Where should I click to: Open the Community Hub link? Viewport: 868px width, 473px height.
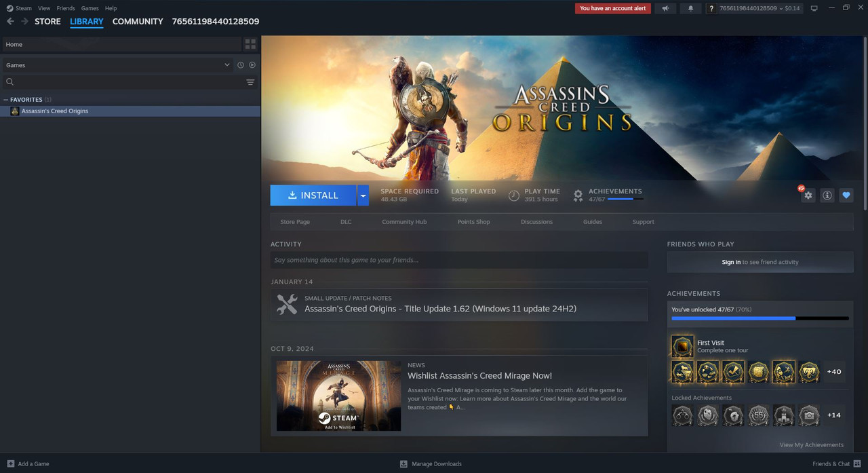pos(404,222)
